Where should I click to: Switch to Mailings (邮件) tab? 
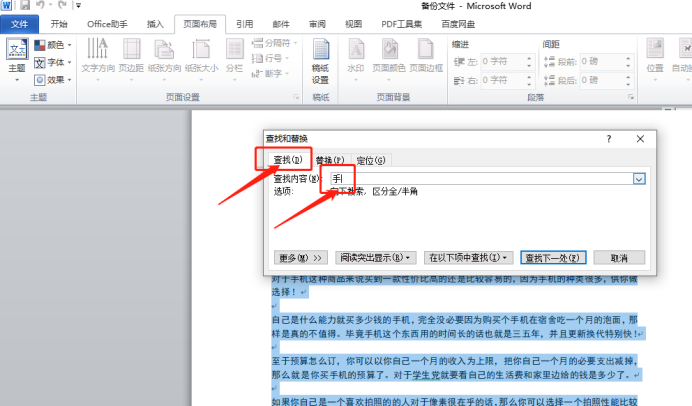(x=281, y=24)
